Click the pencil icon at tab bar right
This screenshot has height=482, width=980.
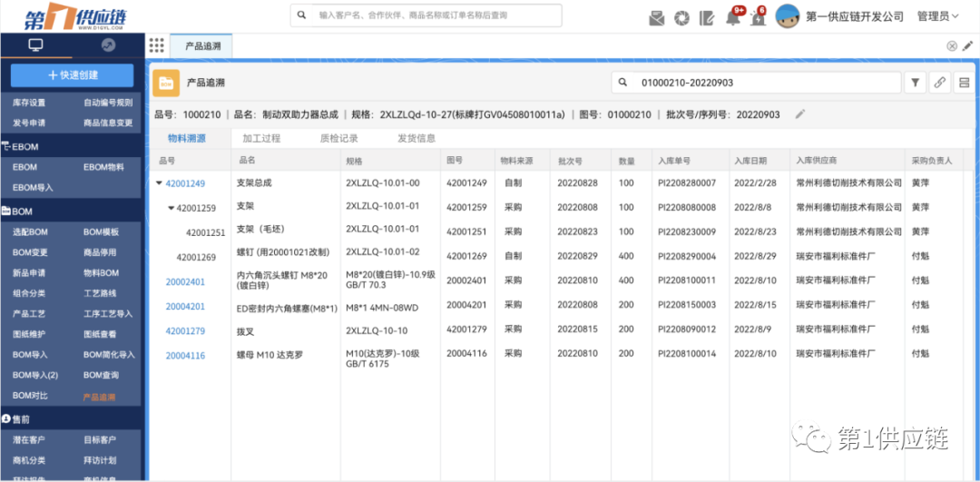coord(968,45)
